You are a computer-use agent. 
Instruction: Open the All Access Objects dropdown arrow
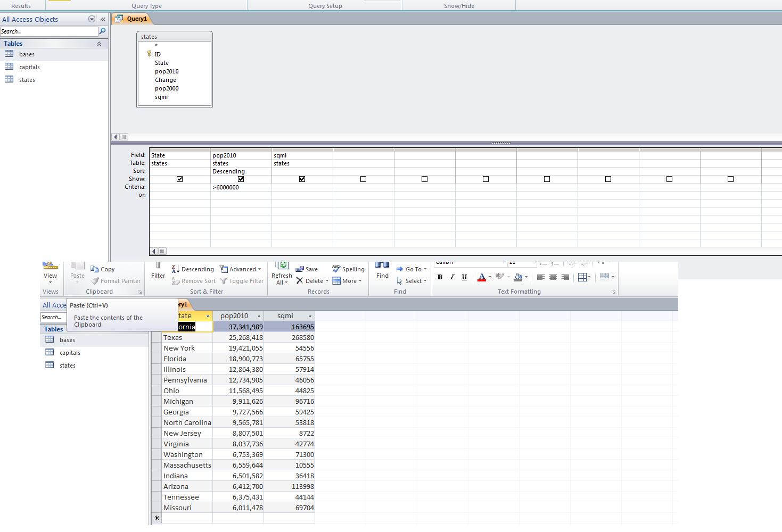(x=92, y=19)
